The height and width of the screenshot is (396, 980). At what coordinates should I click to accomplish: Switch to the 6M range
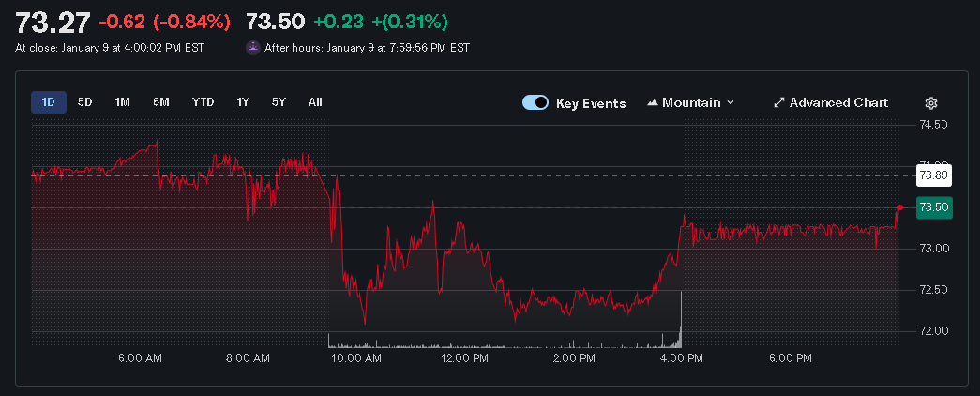click(161, 102)
